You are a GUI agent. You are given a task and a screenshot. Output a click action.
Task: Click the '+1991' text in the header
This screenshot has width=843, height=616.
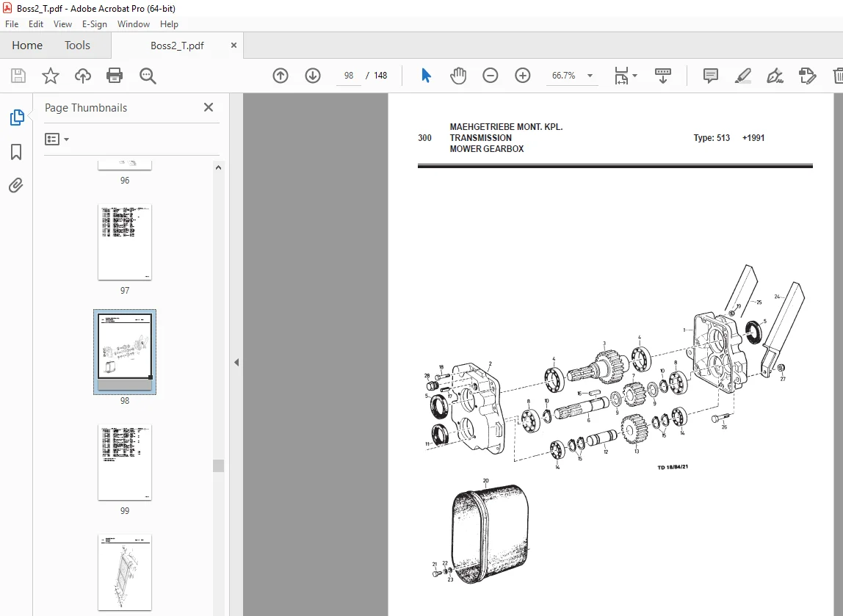click(x=753, y=137)
